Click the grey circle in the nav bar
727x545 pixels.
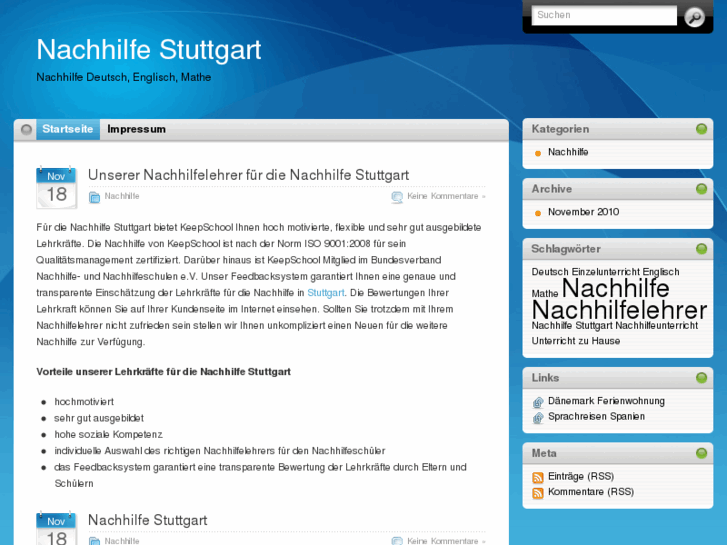pos(26,129)
